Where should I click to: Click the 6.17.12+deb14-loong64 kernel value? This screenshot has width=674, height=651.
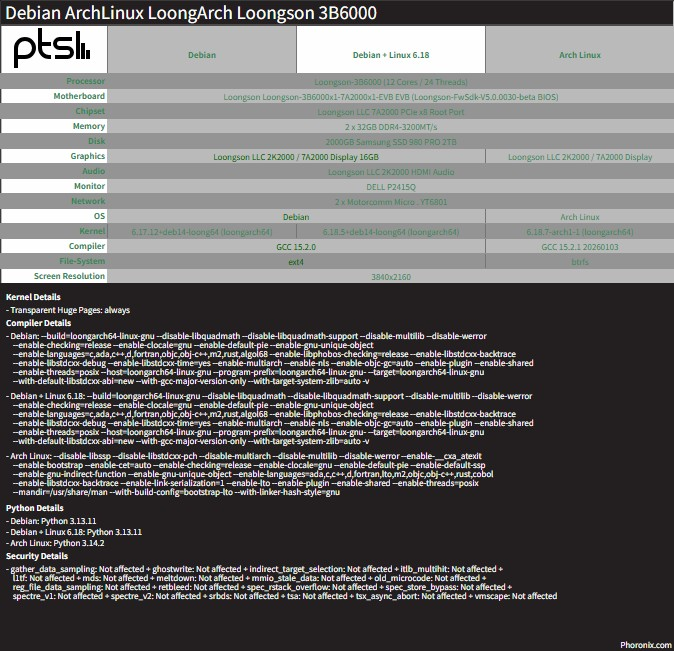tap(202, 232)
